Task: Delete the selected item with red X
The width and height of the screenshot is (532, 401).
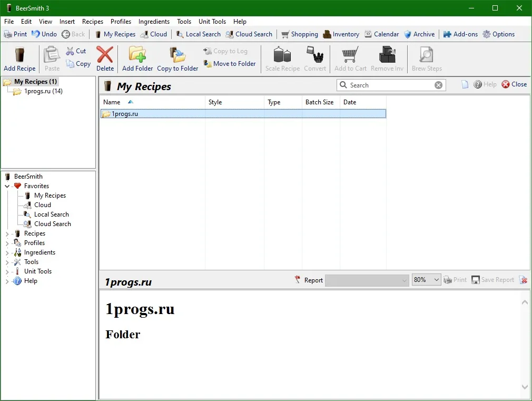Action: point(105,54)
